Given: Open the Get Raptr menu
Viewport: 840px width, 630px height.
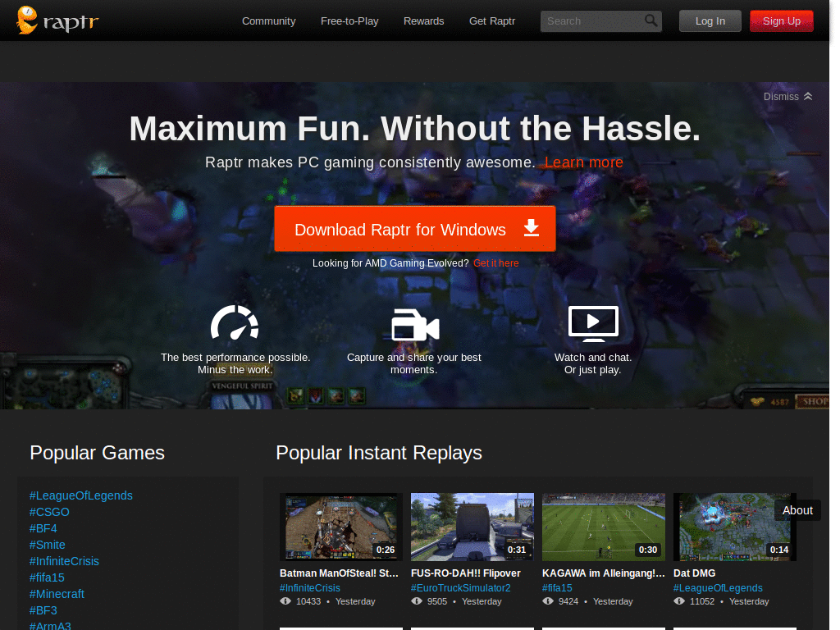Looking at the screenshot, I should click(x=492, y=21).
